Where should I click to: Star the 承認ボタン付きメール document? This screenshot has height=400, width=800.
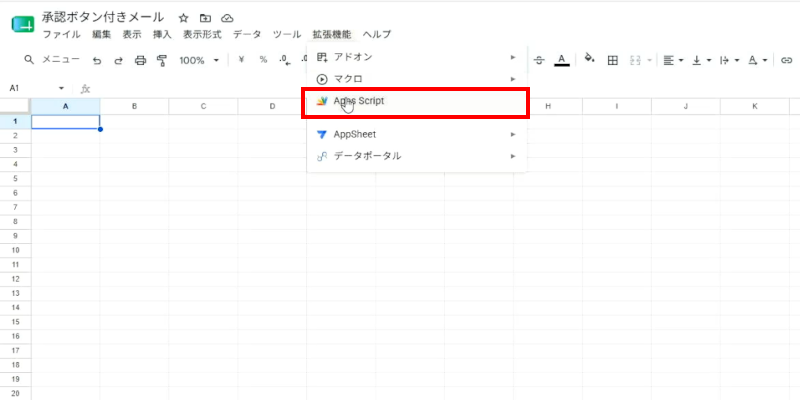[x=184, y=18]
